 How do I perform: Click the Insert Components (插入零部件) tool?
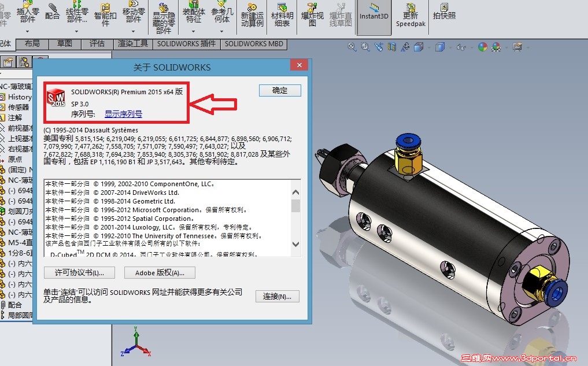[28, 12]
